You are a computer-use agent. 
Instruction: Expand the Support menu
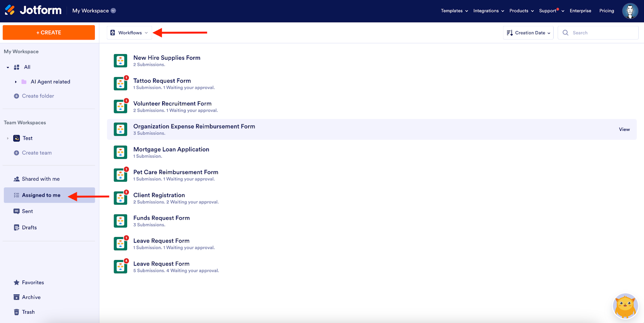tap(552, 11)
